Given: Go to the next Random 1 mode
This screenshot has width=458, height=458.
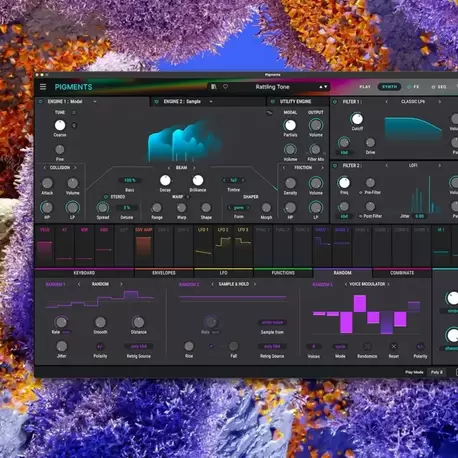Looking at the screenshot, I should (121, 284).
